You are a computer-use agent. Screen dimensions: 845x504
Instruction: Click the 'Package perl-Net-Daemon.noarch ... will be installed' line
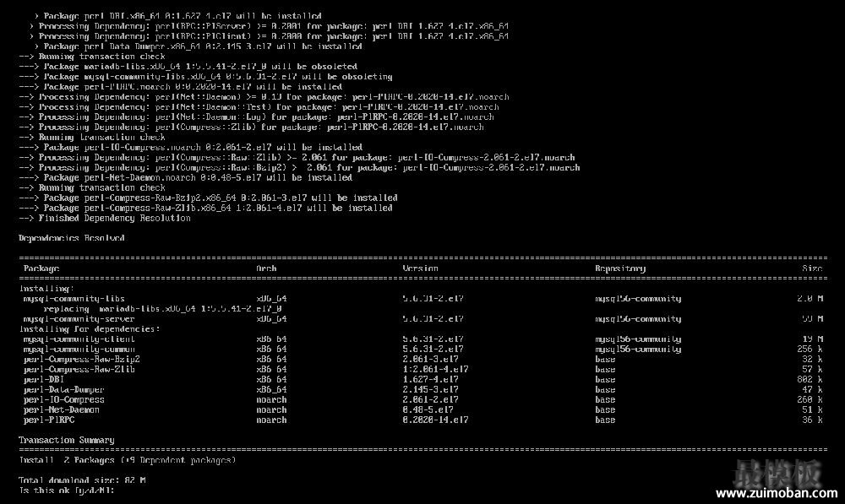click(x=185, y=177)
